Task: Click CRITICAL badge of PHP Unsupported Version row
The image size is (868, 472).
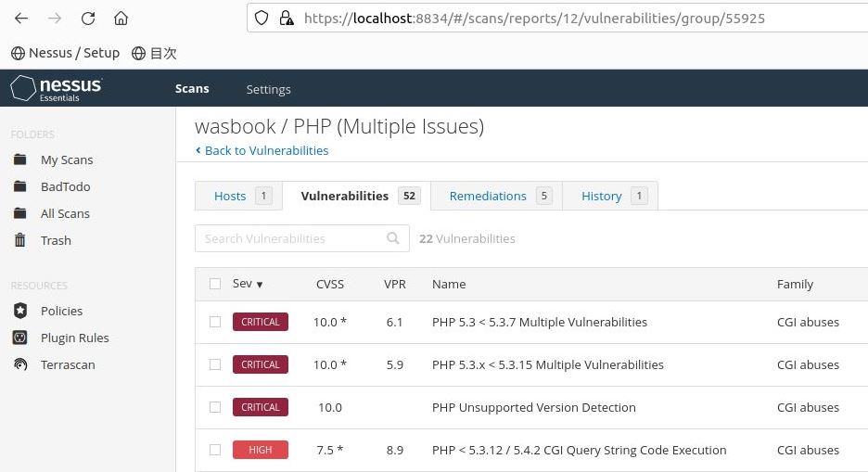Action: pos(261,407)
